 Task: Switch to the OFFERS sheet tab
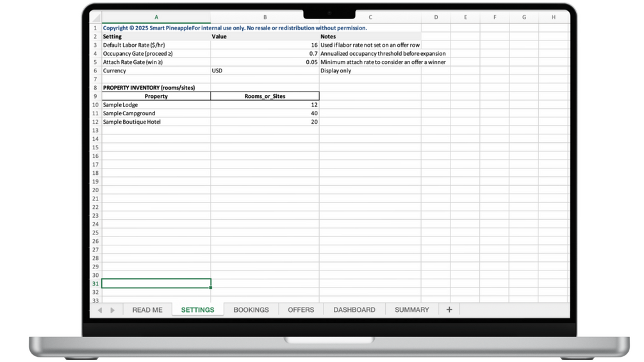(x=301, y=310)
